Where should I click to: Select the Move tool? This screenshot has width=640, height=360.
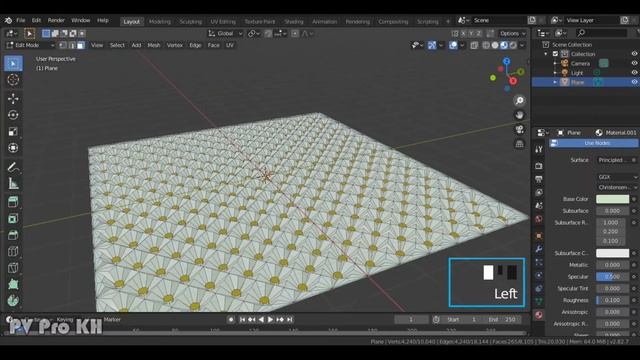pos(13,98)
